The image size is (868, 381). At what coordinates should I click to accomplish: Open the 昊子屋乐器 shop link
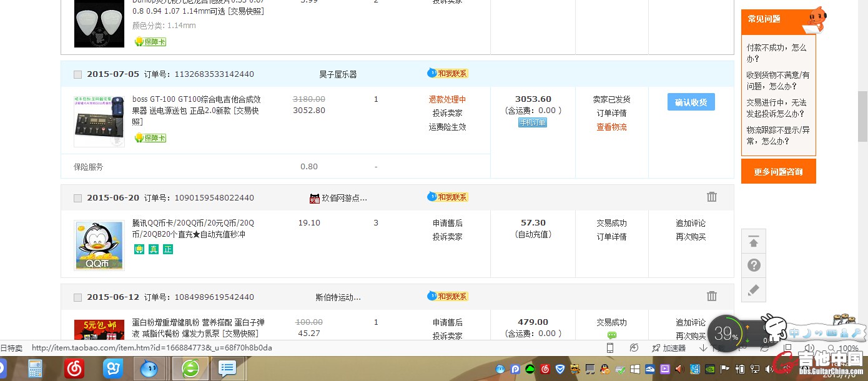(x=338, y=74)
